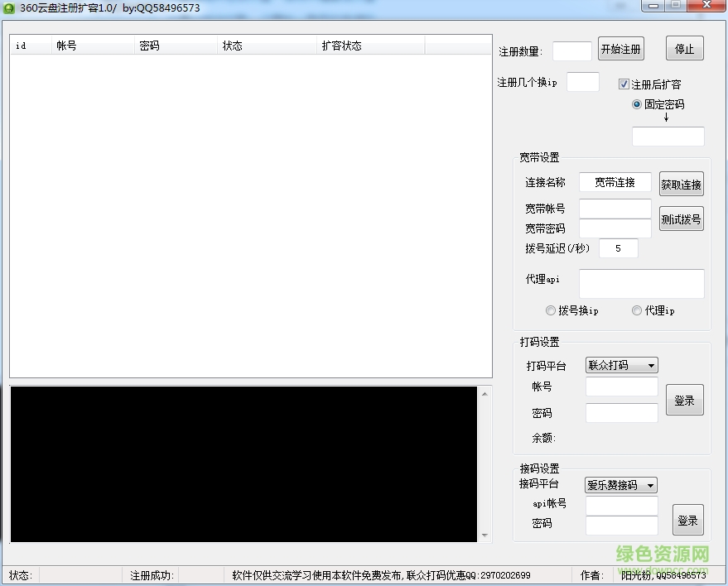The width and height of the screenshot is (728, 586).
Task: Click the 连接名称 field showing 宽带连接
Action: click(x=615, y=182)
